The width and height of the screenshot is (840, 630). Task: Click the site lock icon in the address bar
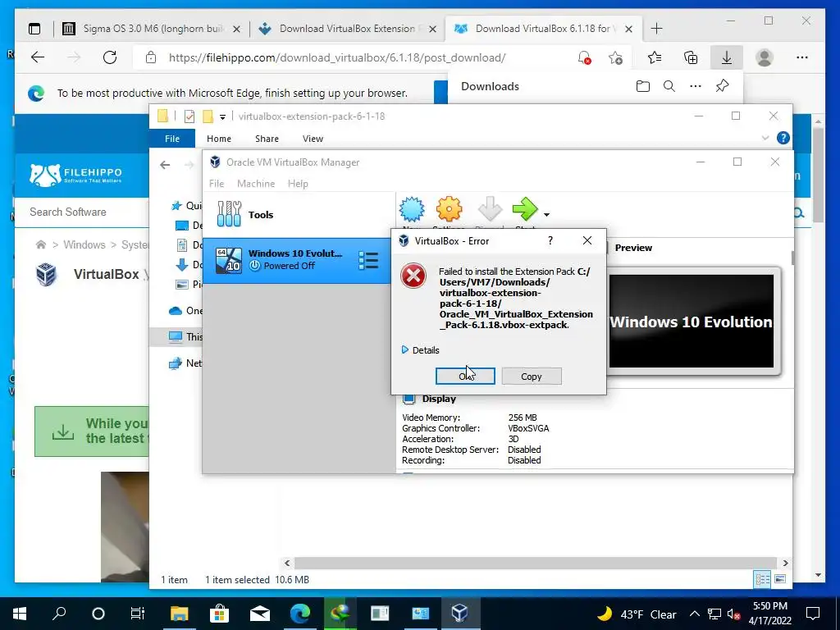pos(151,57)
